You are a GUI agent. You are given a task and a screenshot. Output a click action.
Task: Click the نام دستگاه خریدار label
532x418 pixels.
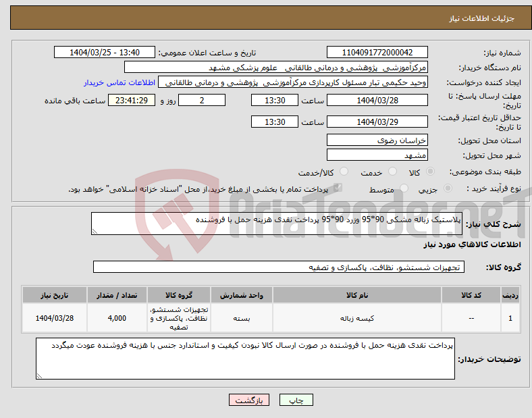click(489, 68)
